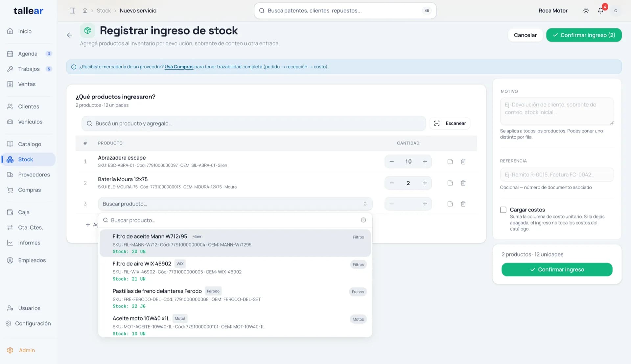
Task: Select Pastillas de freno delanteras Ferodo
Action: click(235, 298)
